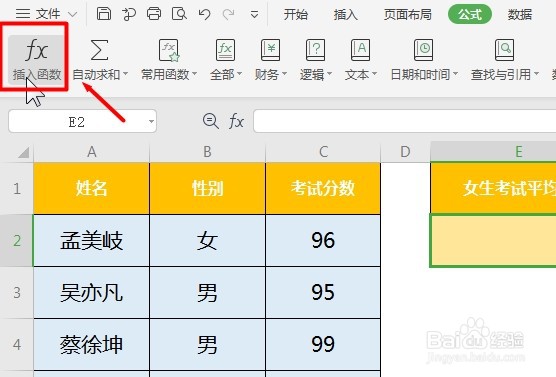The width and height of the screenshot is (556, 377).
Task: Select column A header
Action: click(92, 152)
